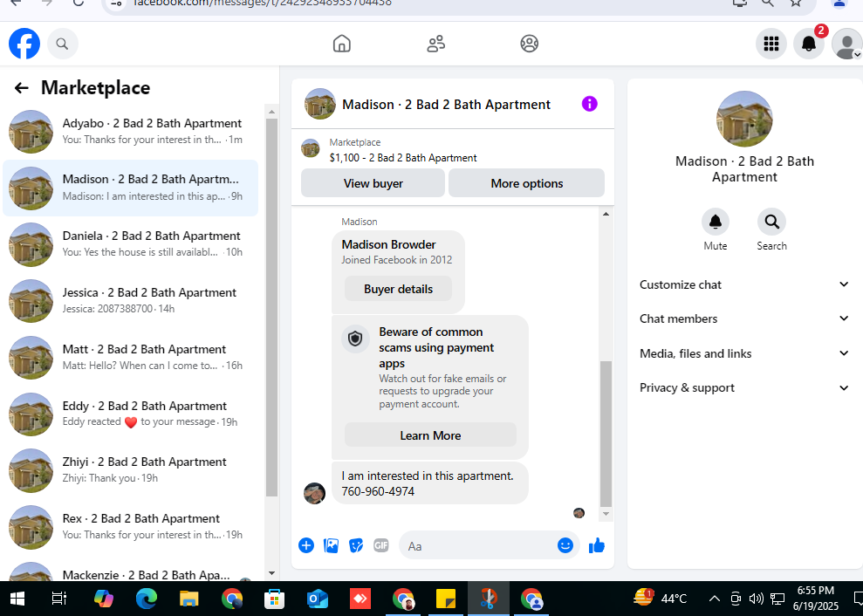
Task: Open Outlook from taskbar
Action: point(317,599)
